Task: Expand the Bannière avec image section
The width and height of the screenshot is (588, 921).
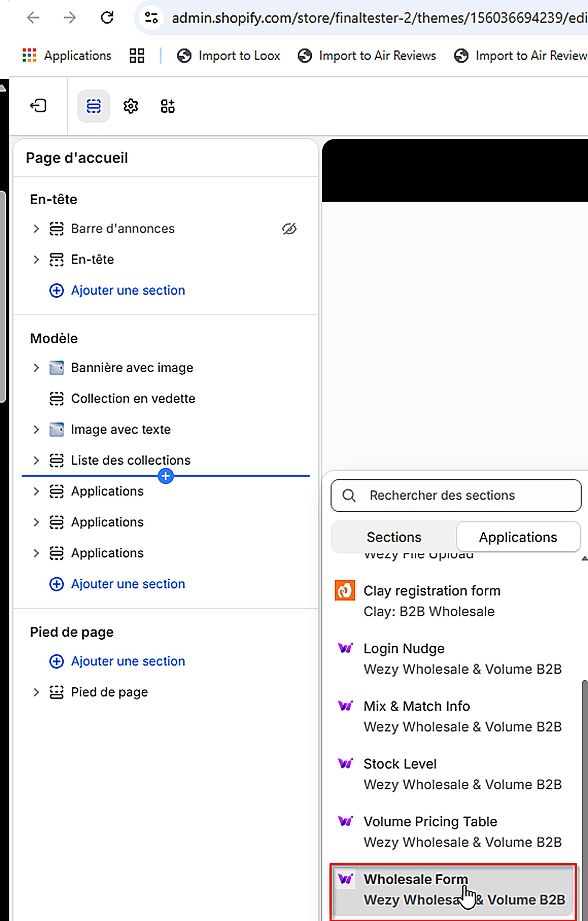Action: tap(36, 368)
